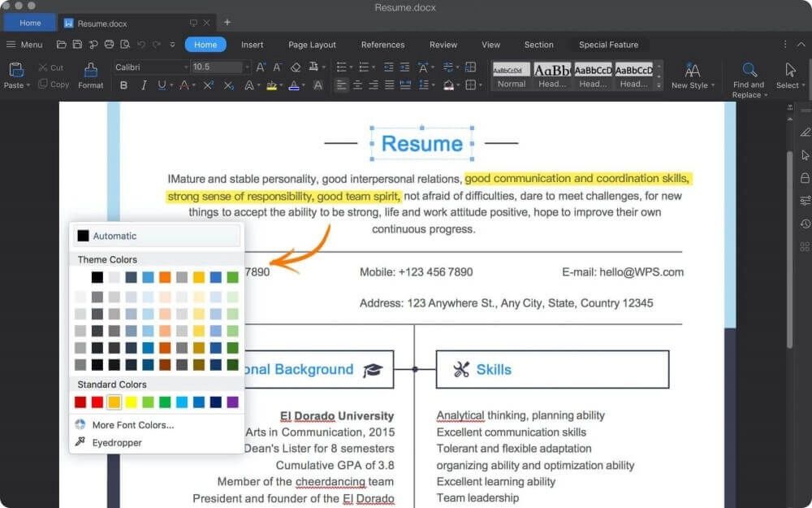Click the Find and Replace magnifier icon
Image resolution: width=812 pixels, height=508 pixels.
[x=749, y=71]
